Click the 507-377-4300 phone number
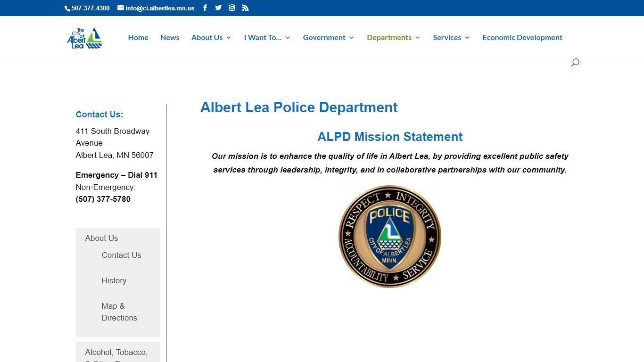 (91, 8)
